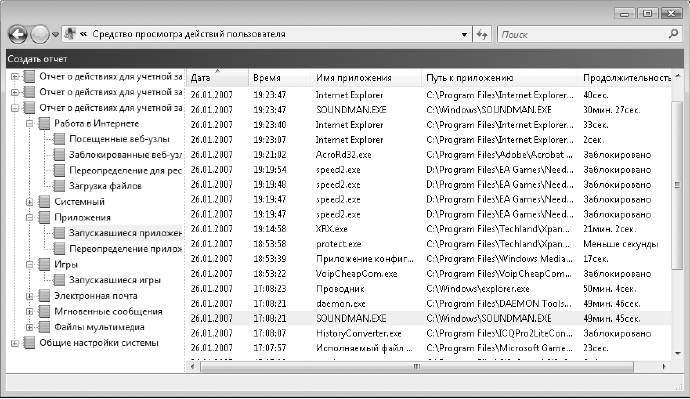690x399 pixels.
Task: Click the Загрузка файлов report icon
Action: 59,186
